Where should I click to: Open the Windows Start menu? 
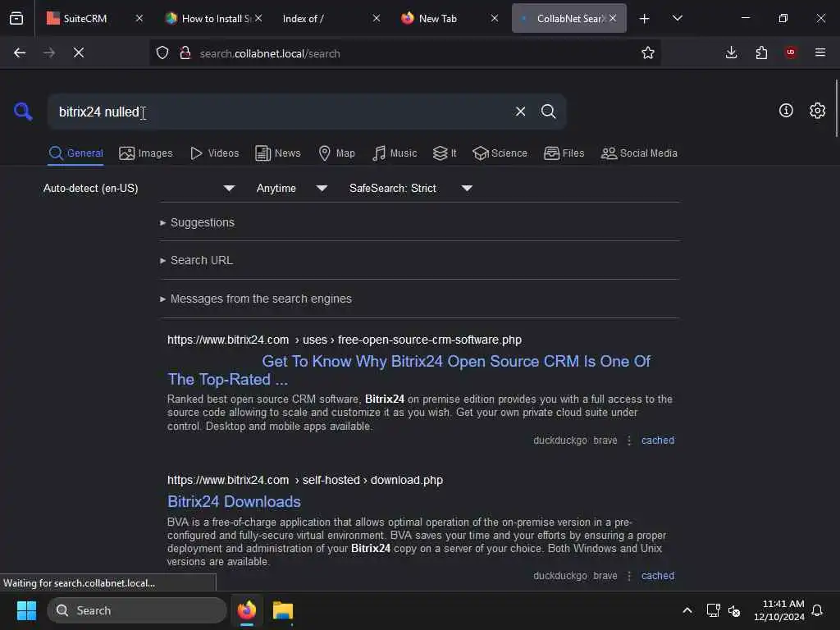(26, 610)
